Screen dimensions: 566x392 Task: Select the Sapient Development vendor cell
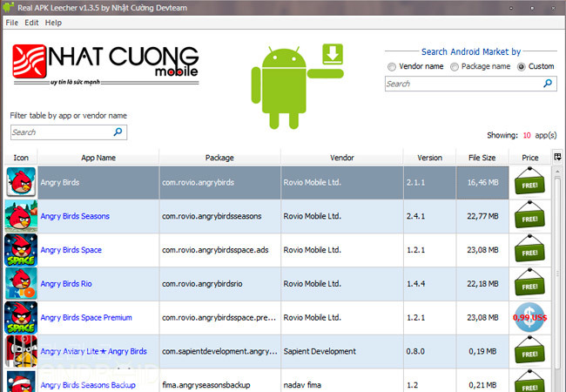[342, 351]
